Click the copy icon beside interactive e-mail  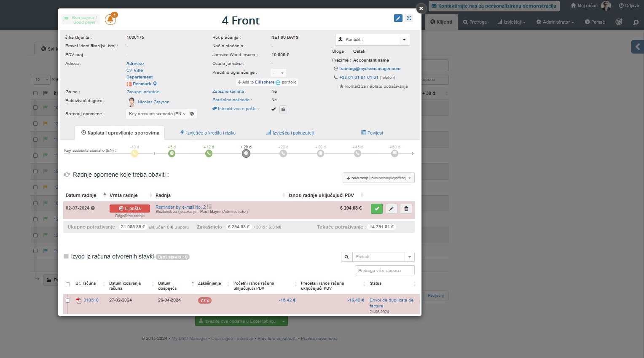[283, 109]
